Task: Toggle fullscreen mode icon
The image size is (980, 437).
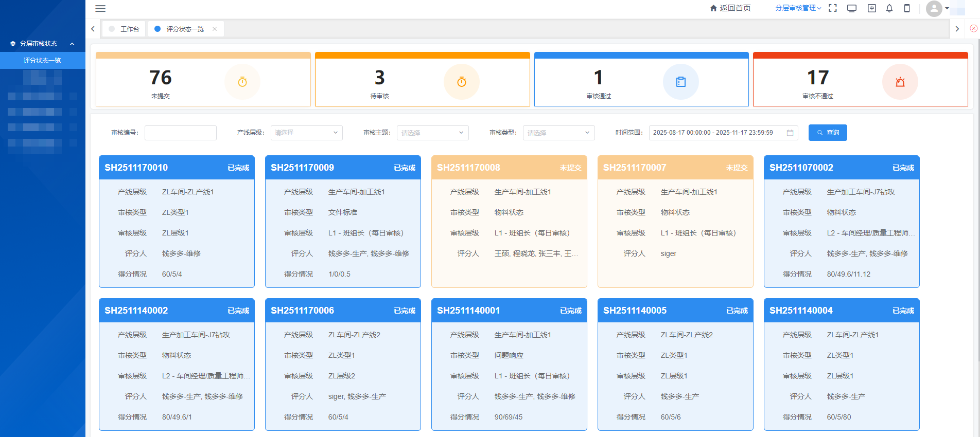Action: [x=833, y=8]
